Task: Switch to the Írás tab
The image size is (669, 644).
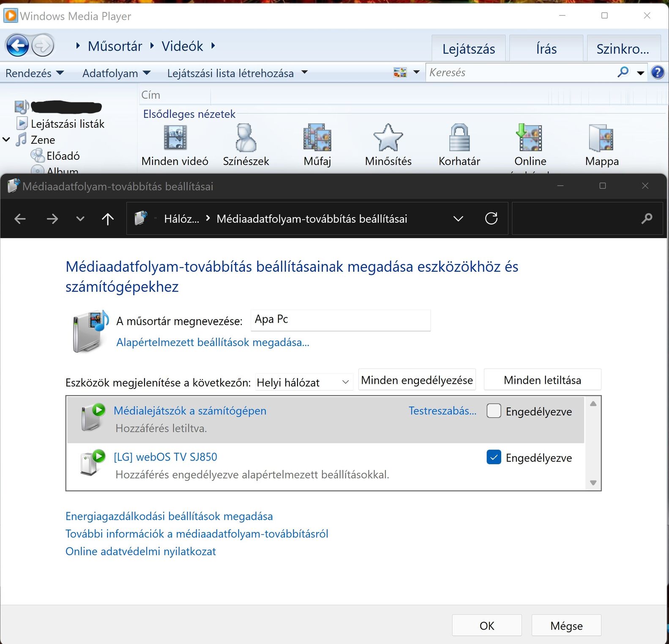Action: pos(546,49)
